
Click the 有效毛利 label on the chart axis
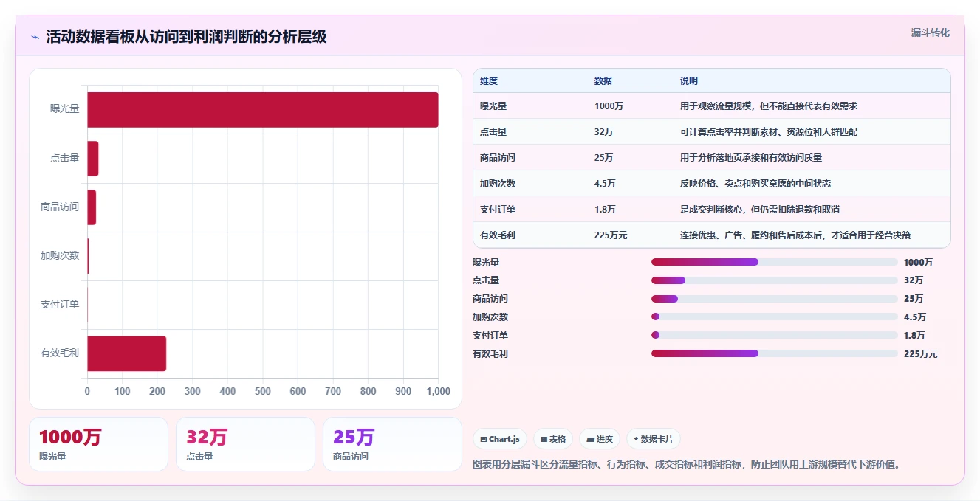click(x=60, y=353)
